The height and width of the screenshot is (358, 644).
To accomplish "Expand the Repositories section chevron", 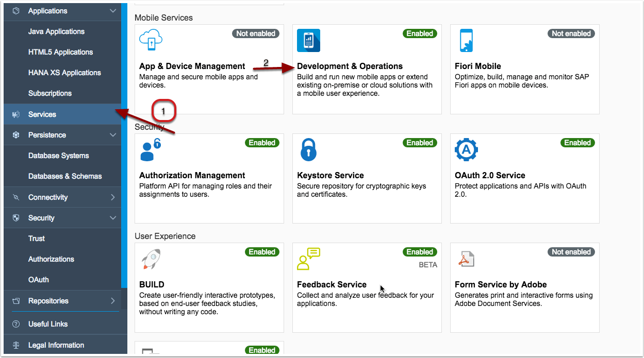I will point(113,301).
